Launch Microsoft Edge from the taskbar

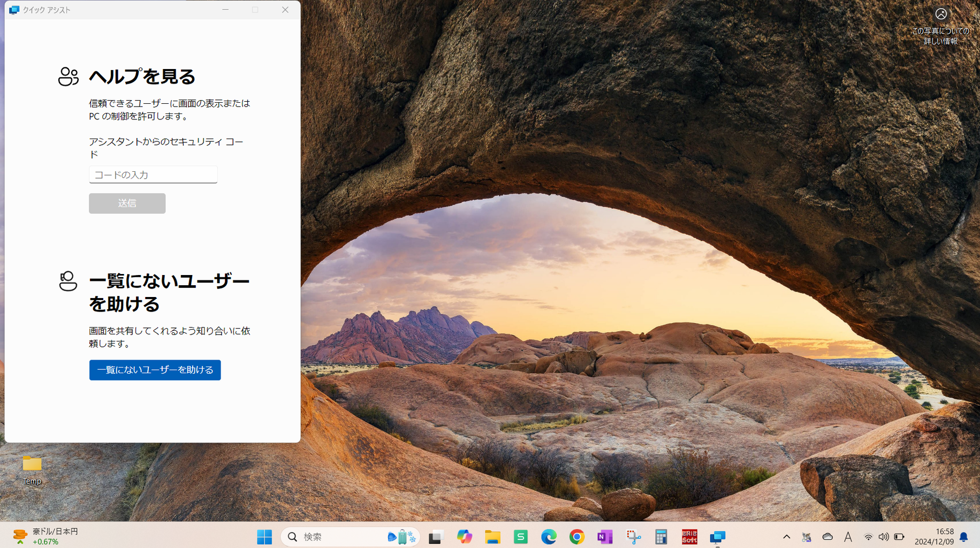[x=549, y=536]
